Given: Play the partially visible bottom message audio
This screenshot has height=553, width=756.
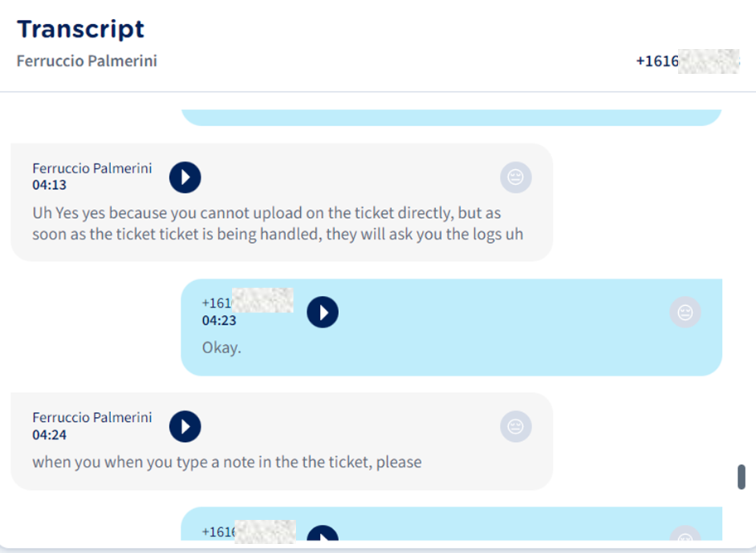Looking at the screenshot, I should click(x=322, y=534).
